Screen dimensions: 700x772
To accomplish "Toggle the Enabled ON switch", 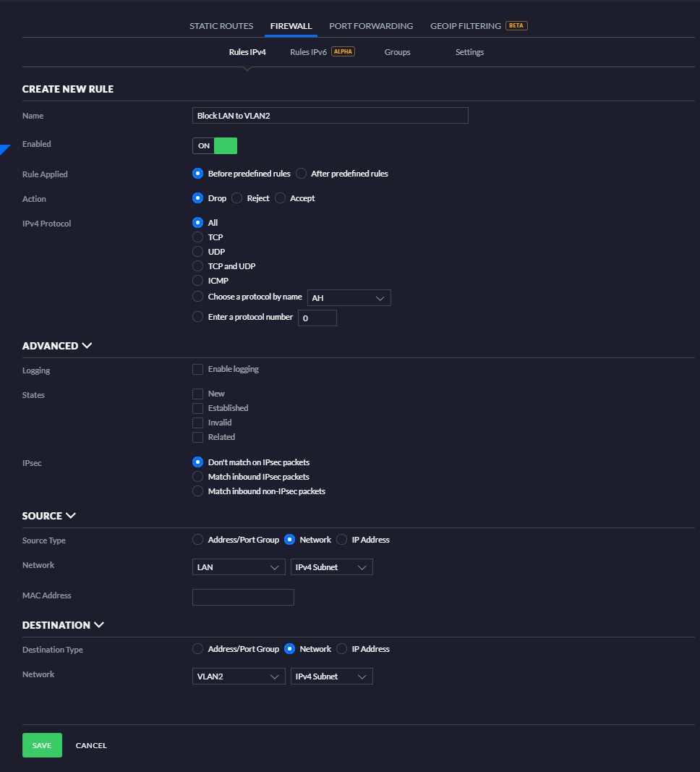I will click(215, 145).
